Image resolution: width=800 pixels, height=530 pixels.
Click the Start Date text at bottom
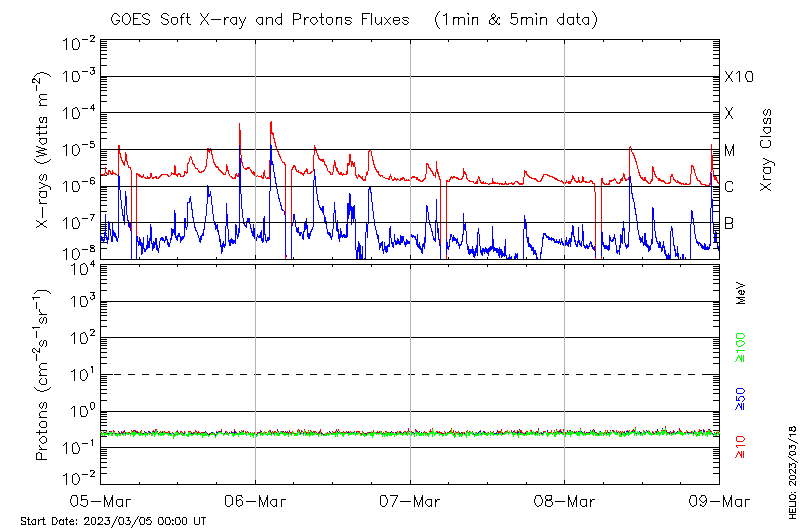113,521
